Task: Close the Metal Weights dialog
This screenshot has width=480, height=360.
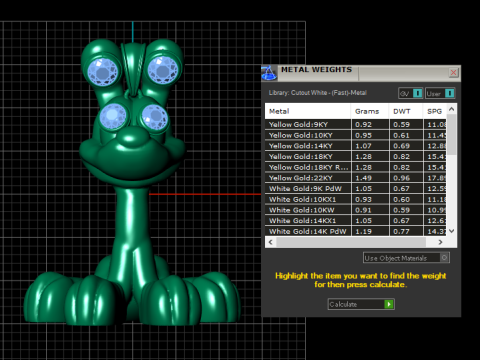Action: coord(453,73)
